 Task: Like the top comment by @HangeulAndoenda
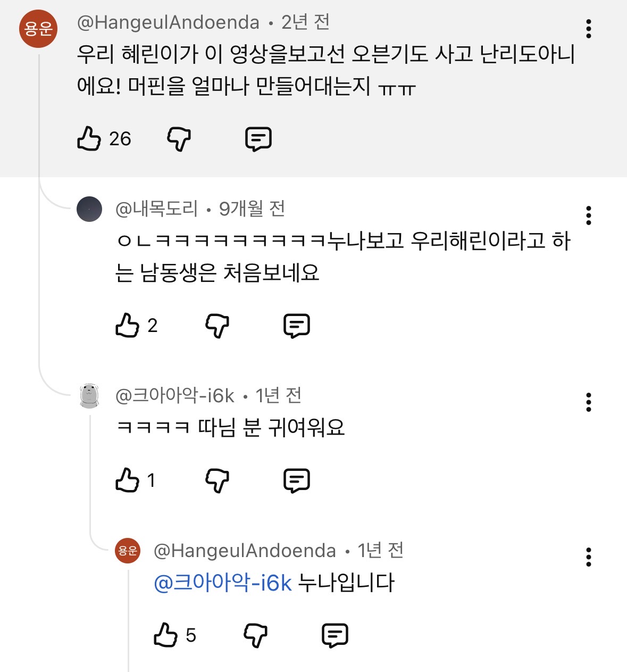[89, 139]
